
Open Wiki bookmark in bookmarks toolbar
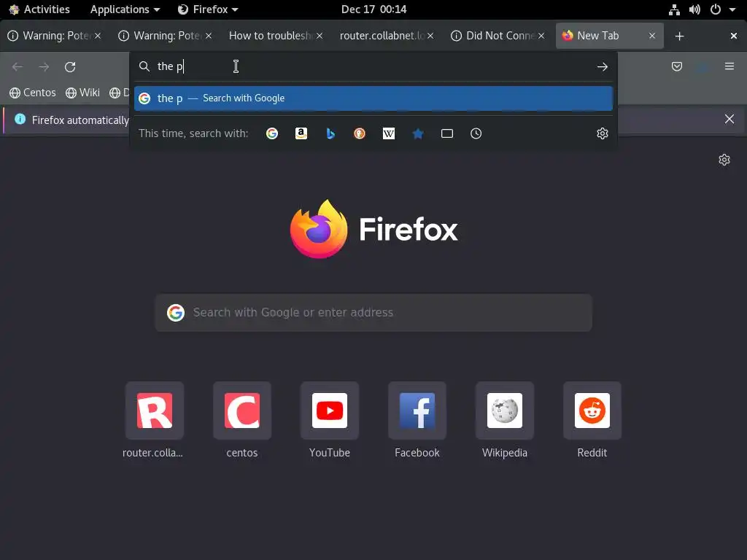click(x=83, y=93)
